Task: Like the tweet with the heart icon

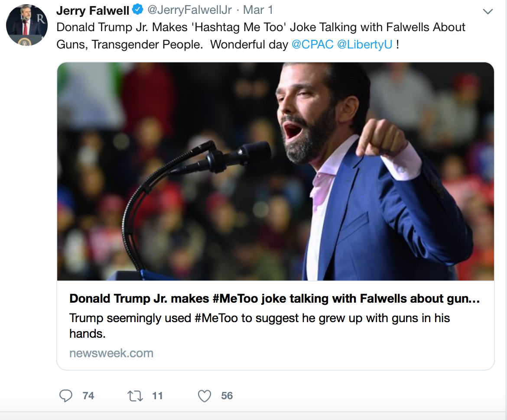Action: pos(205,396)
